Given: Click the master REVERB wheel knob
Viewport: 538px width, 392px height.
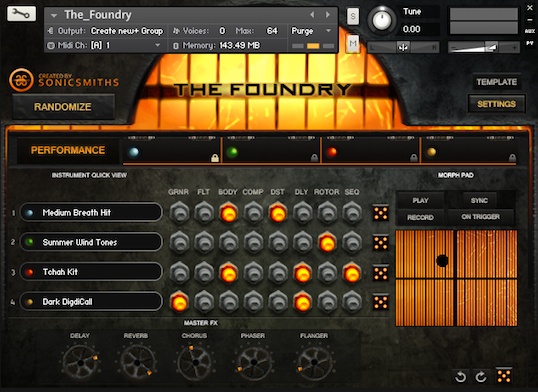Looking at the screenshot, I should click(137, 362).
